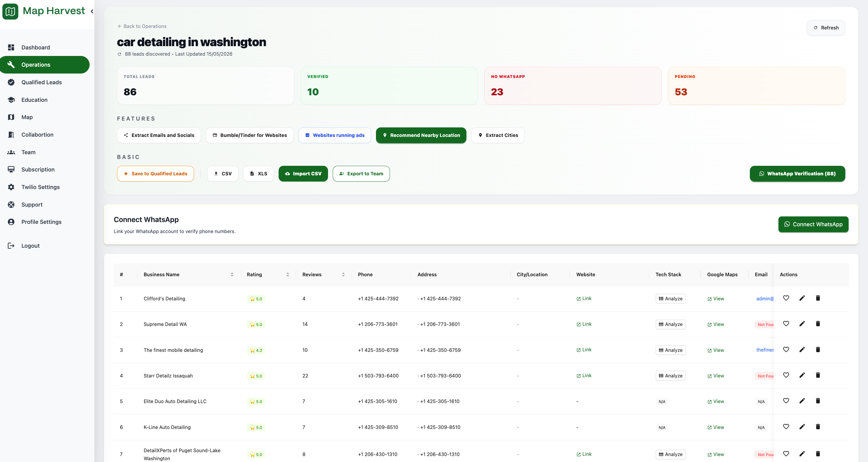Click Websites running ads
Viewport: 868px width, 462px height.
pos(335,135)
